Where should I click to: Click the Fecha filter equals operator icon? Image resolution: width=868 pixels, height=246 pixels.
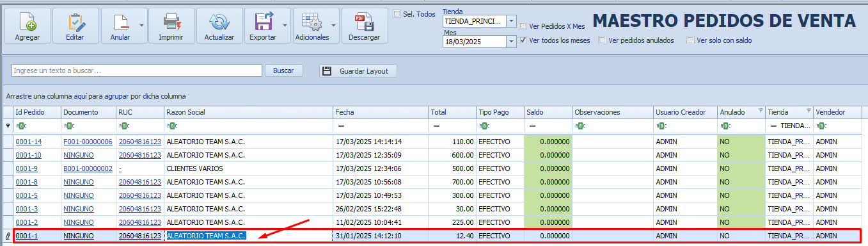[x=342, y=126]
